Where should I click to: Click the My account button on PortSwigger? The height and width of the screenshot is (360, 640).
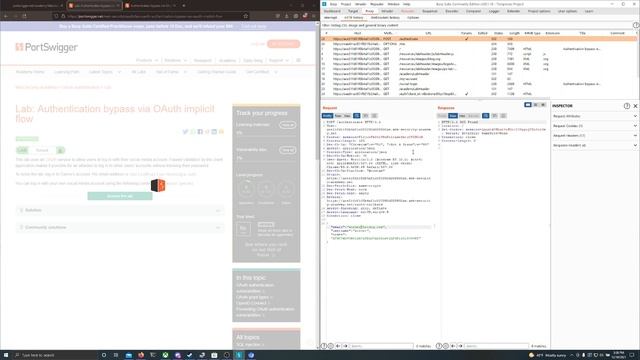click(283, 44)
